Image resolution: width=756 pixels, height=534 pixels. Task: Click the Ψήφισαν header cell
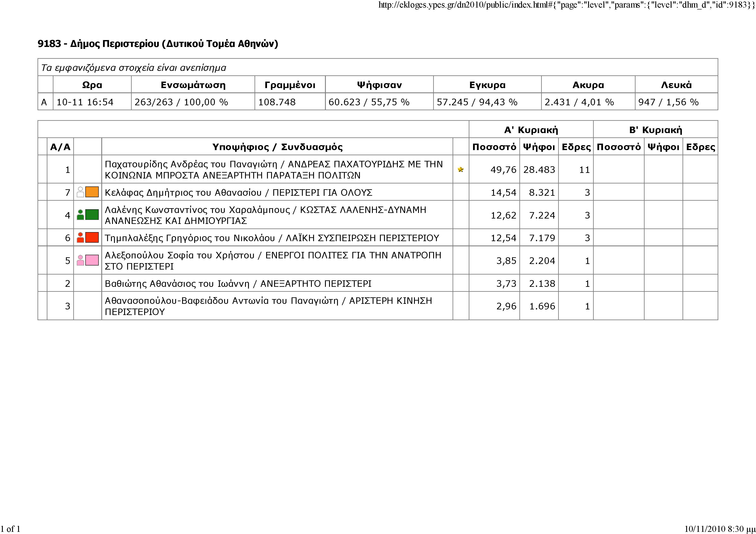(x=379, y=85)
